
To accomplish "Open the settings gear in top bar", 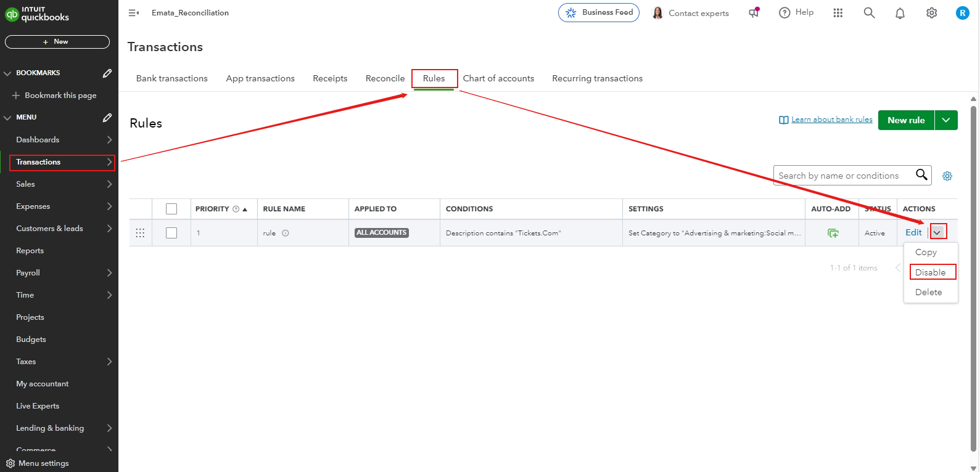I will (931, 13).
